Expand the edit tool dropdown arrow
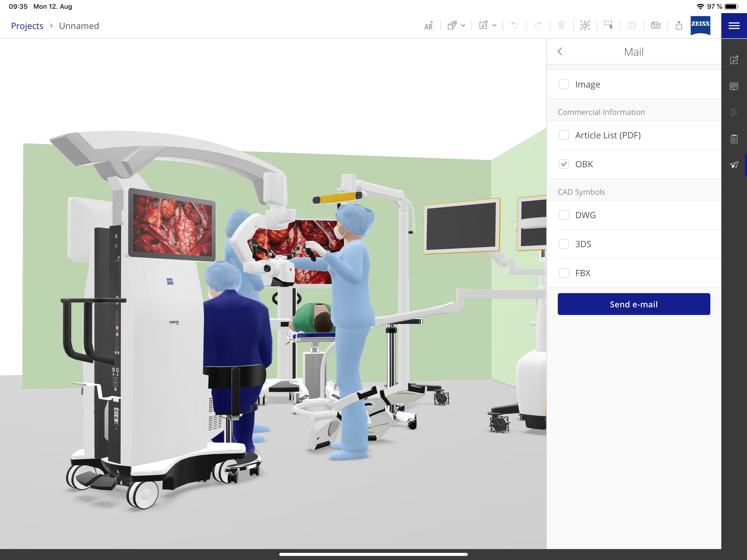Screen dimensions: 747x560 (494, 26)
